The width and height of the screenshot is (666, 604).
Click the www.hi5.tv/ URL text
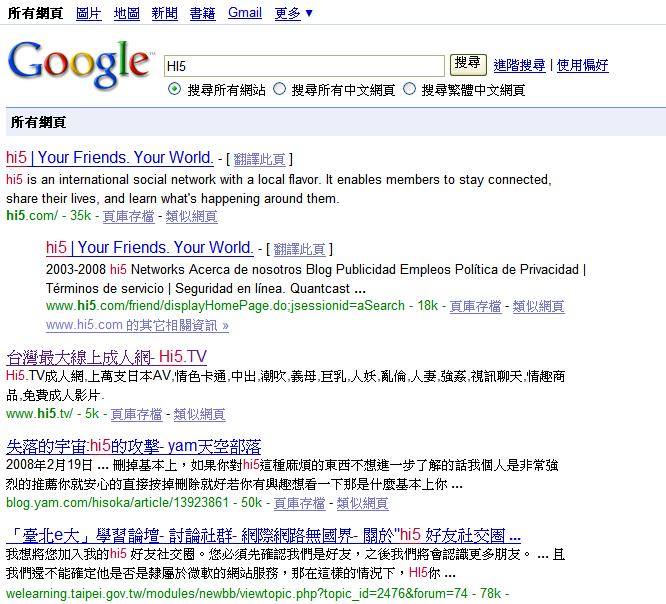tap(40, 413)
